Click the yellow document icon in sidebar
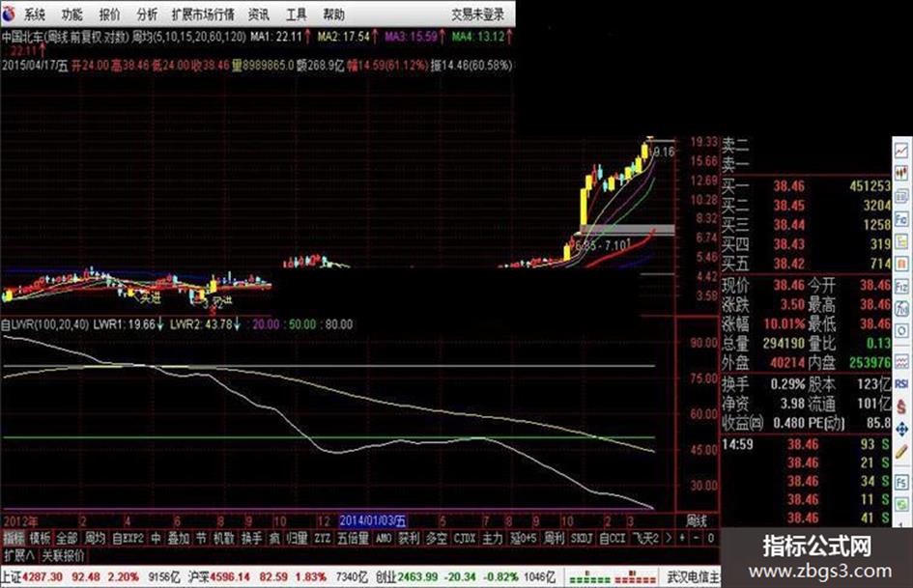 902,241
